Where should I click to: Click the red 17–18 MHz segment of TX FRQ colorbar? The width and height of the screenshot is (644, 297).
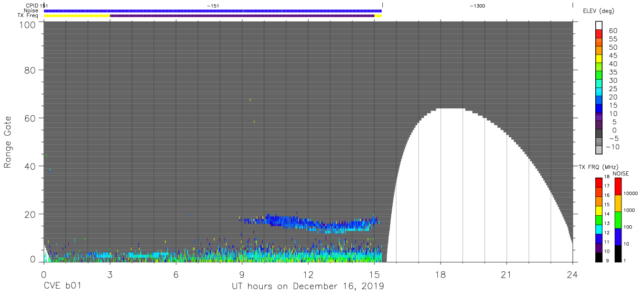tap(599, 183)
